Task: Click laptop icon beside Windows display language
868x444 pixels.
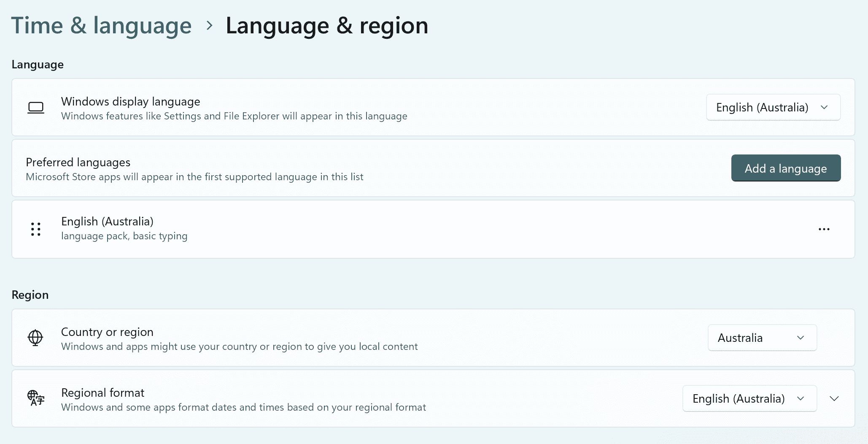Action: 36,108
